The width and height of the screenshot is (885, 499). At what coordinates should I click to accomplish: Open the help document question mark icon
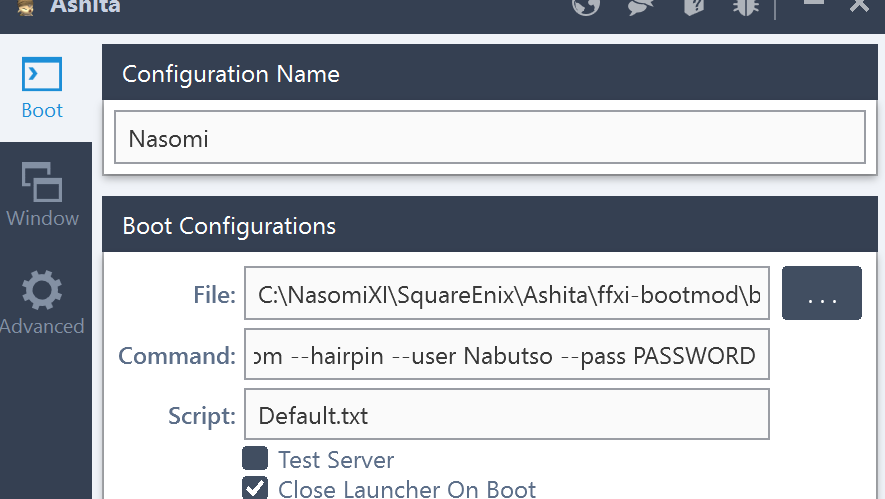click(694, 7)
